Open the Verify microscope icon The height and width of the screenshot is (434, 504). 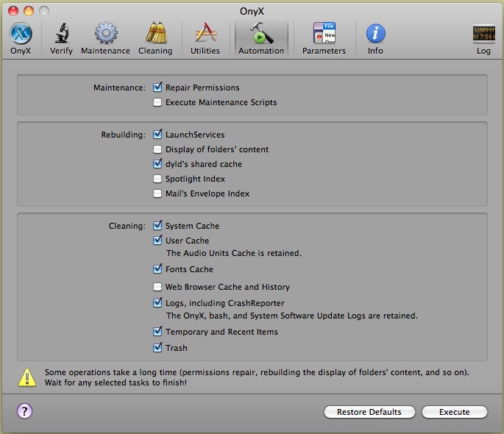pos(61,34)
